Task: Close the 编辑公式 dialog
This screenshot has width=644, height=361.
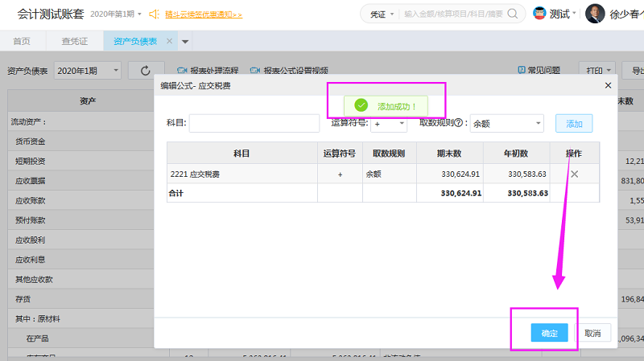Action: click(608, 84)
